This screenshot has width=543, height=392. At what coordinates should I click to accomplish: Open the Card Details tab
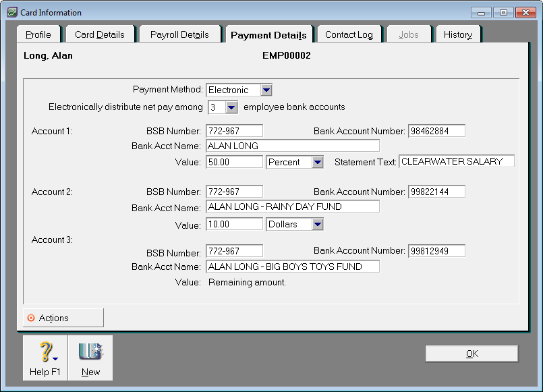(x=100, y=34)
